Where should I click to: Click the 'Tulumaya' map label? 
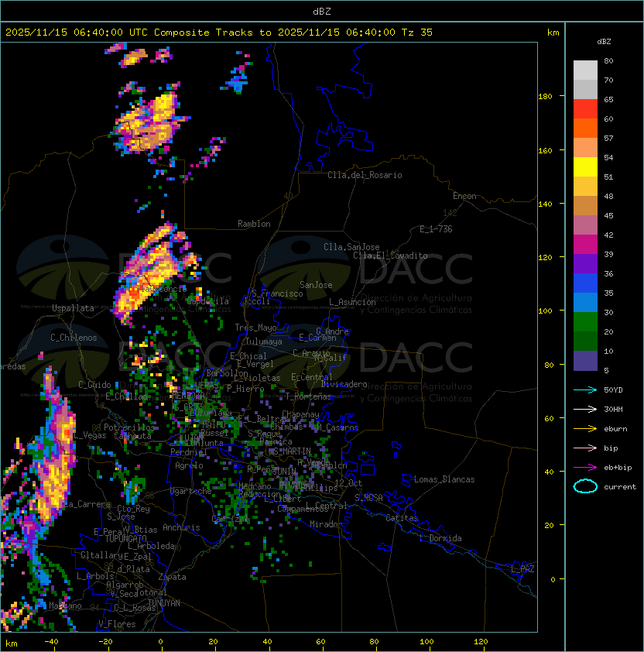(264, 341)
